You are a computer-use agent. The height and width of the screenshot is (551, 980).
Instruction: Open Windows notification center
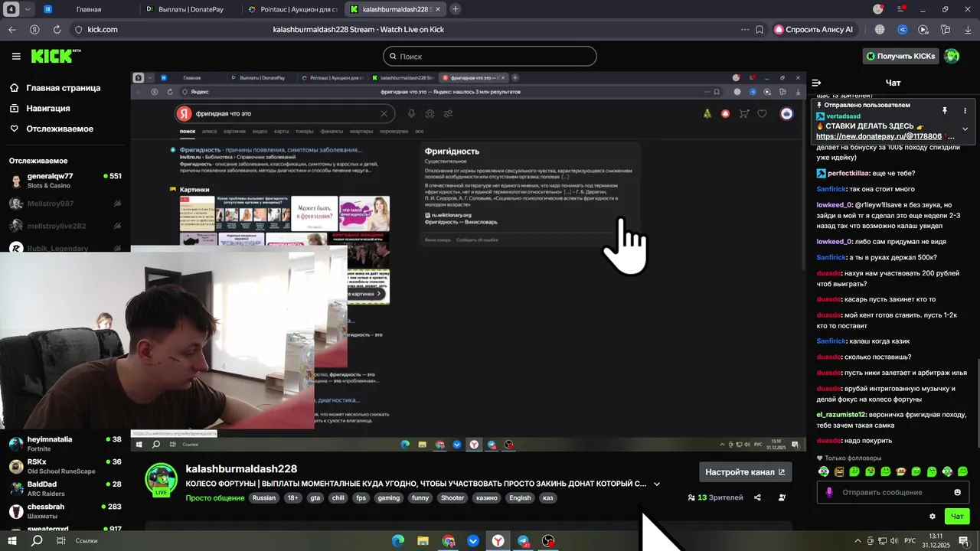pyautogui.click(x=965, y=540)
